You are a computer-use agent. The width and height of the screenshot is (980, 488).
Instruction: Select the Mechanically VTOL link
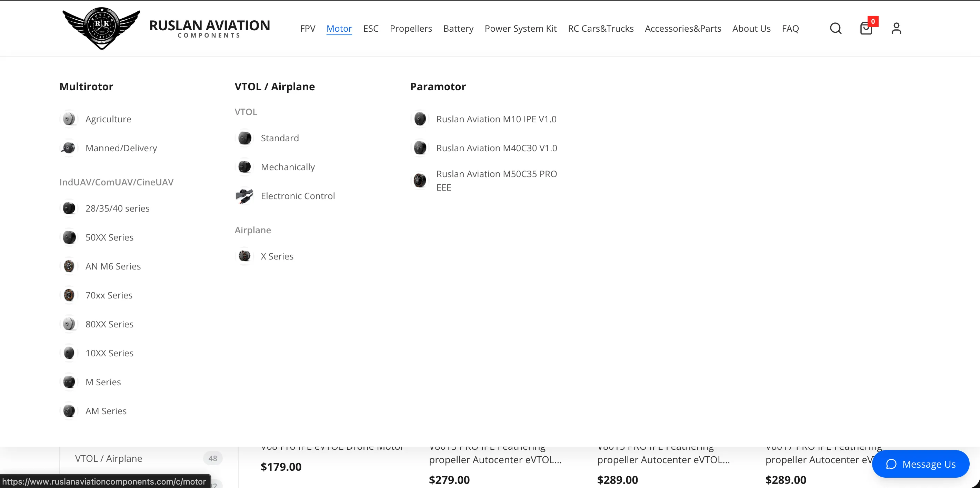(288, 167)
